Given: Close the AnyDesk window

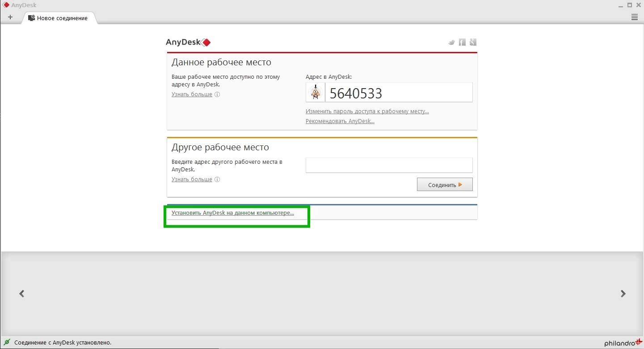Looking at the screenshot, I should point(638,5).
